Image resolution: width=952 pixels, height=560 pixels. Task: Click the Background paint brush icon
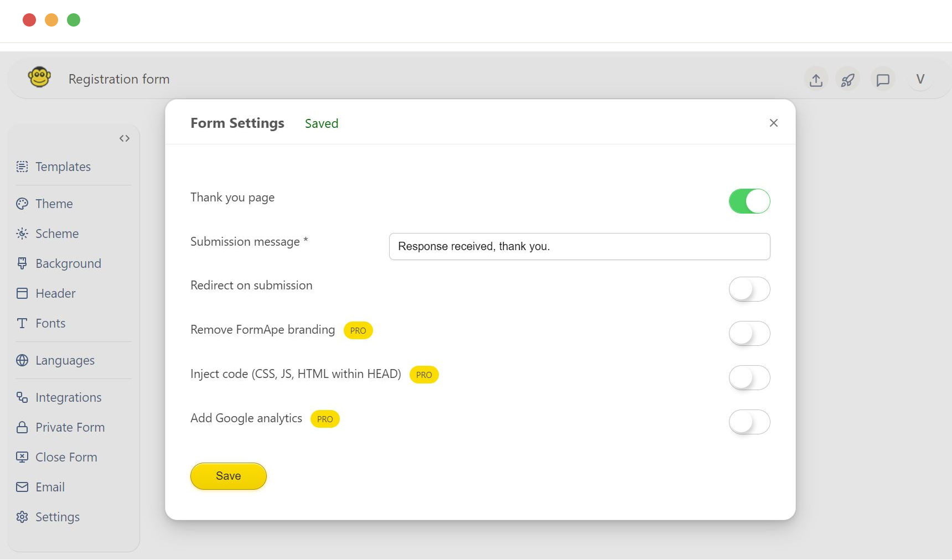coord(22,263)
